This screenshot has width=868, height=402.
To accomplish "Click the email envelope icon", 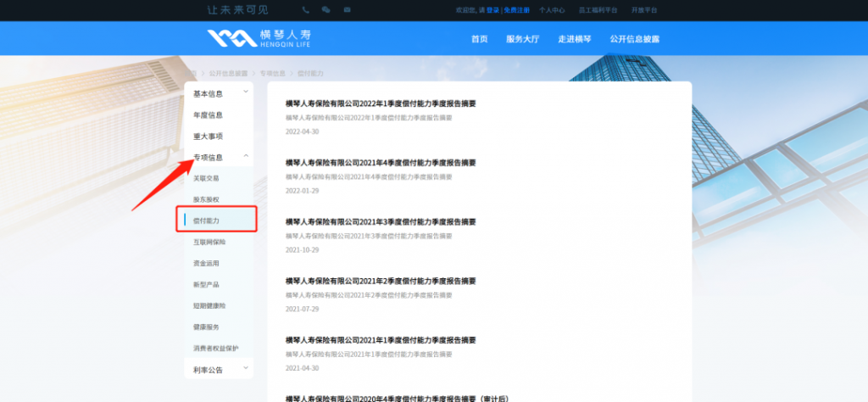I will (x=347, y=10).
